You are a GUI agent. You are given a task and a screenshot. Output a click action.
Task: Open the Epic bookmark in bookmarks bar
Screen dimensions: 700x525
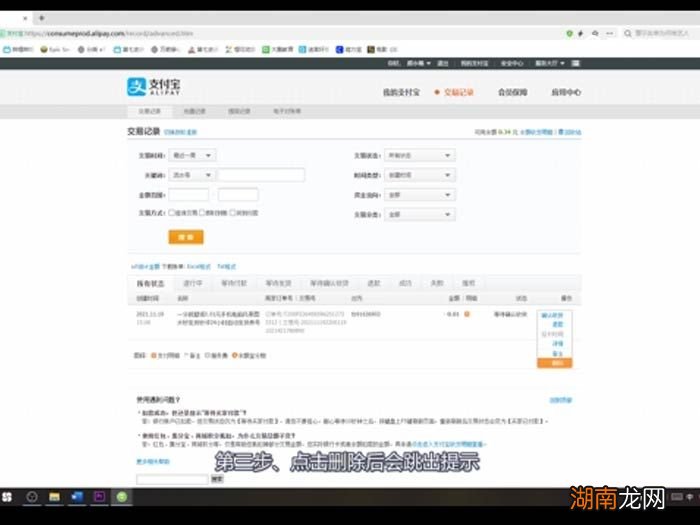point(54,50)
